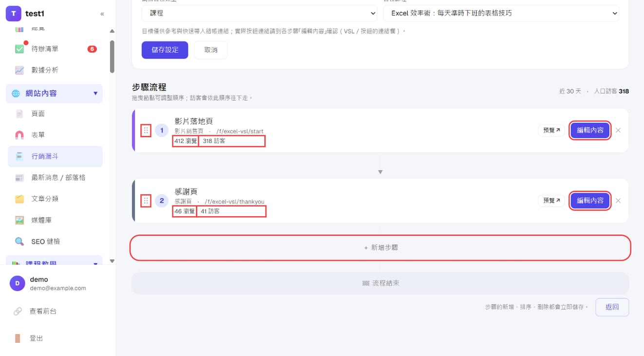Collapse the sidebar with double chevron
644x356 pixels.
click(102, 14)
